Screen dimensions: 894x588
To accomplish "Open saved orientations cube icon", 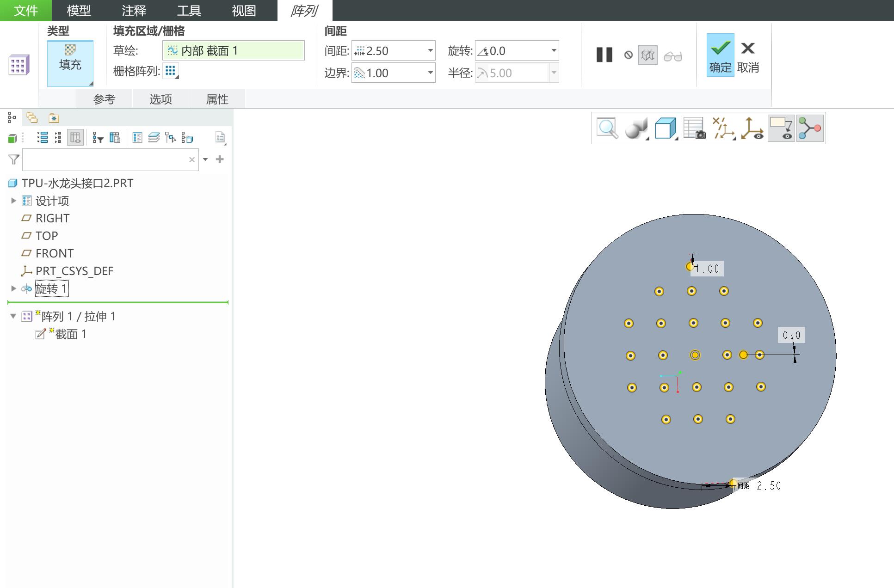I will tap(666, 128).
